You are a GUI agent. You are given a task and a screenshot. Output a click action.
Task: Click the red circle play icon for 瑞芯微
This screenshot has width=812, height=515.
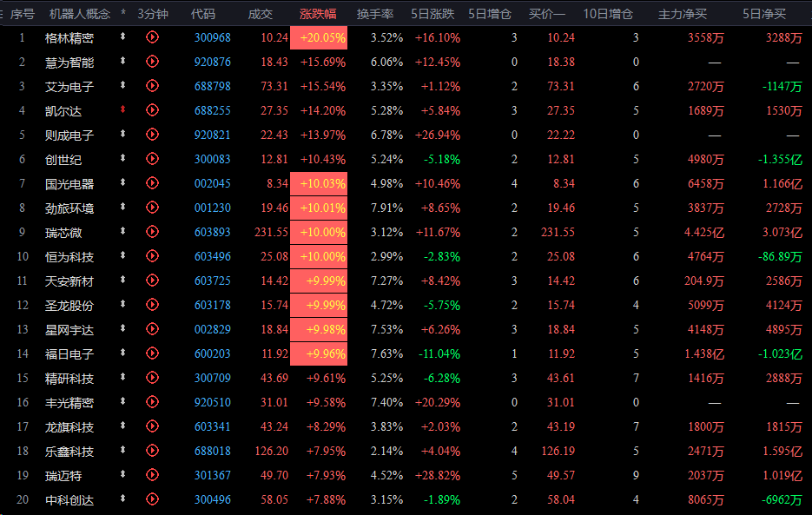click(x=152, y=232)
